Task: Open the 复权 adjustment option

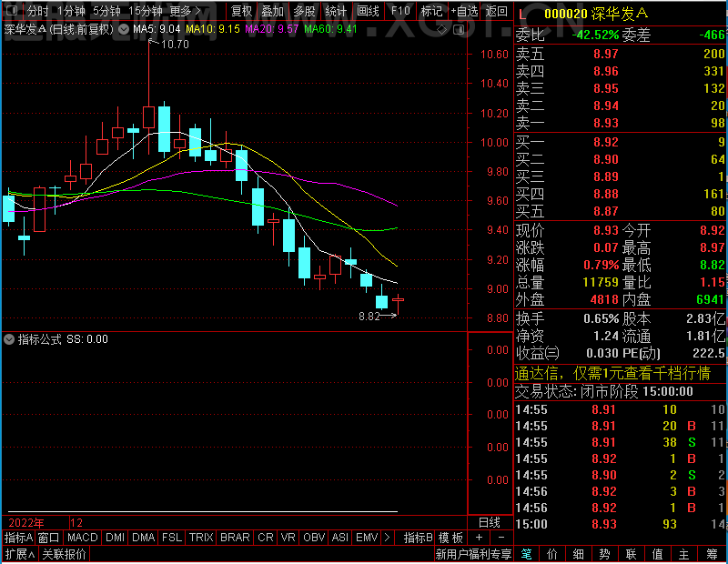Action: pyautogui.click(x=242, y=11)
